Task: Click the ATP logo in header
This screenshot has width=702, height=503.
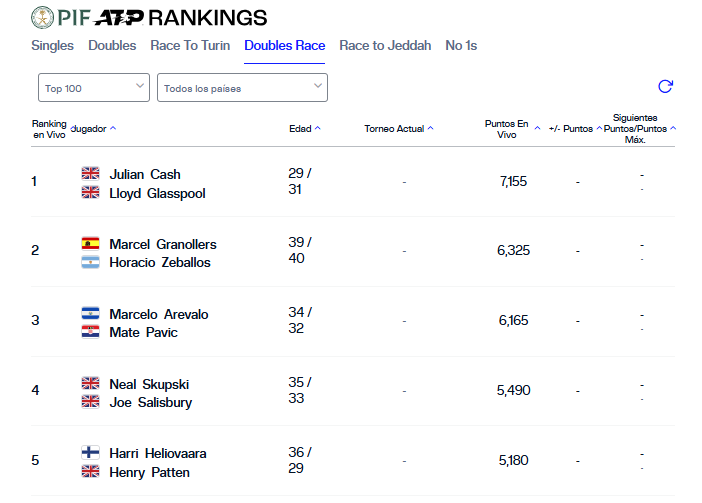Action: coord(119,18)
